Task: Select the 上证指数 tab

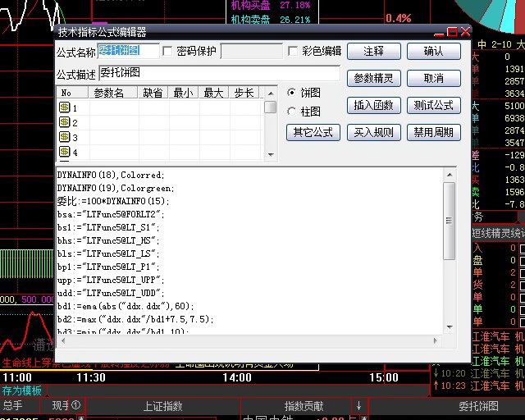Action: coord(162,405)
